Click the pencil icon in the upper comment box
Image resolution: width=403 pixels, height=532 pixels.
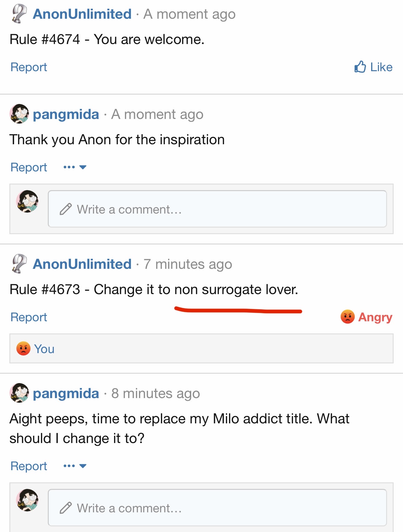(66, 209)
